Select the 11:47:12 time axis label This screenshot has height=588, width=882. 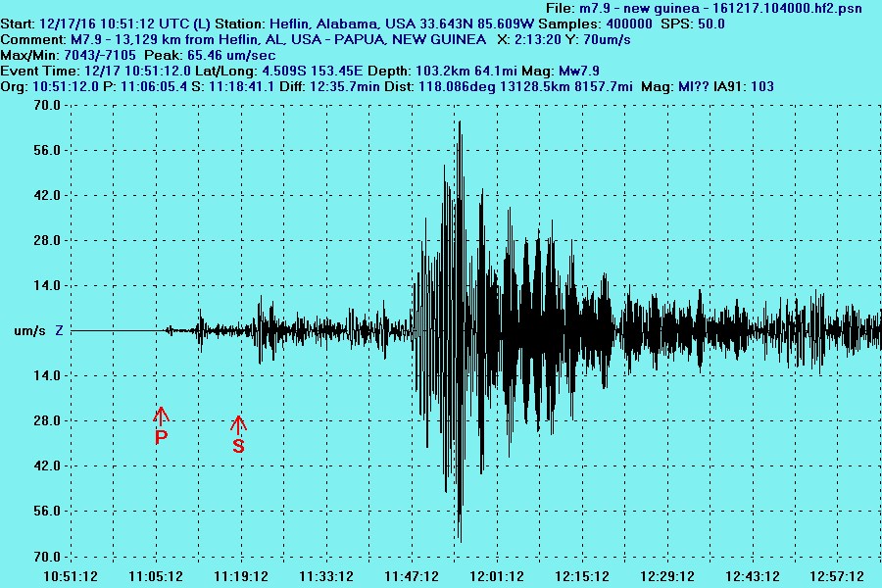[x=412, y=577]
